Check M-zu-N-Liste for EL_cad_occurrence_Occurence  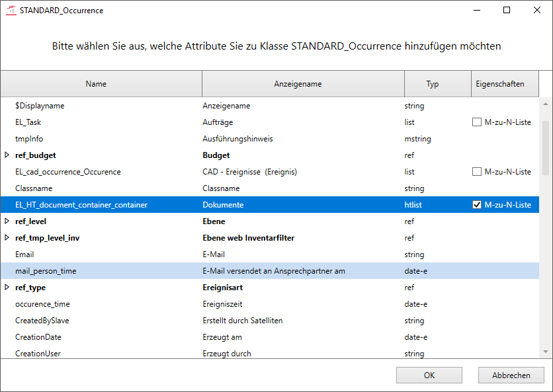click(477, 172)
